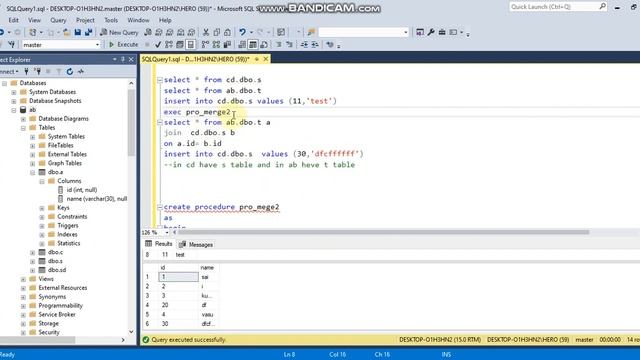640x360 pixels.
Task: Open the Window menu
Action: click(138, 20)
